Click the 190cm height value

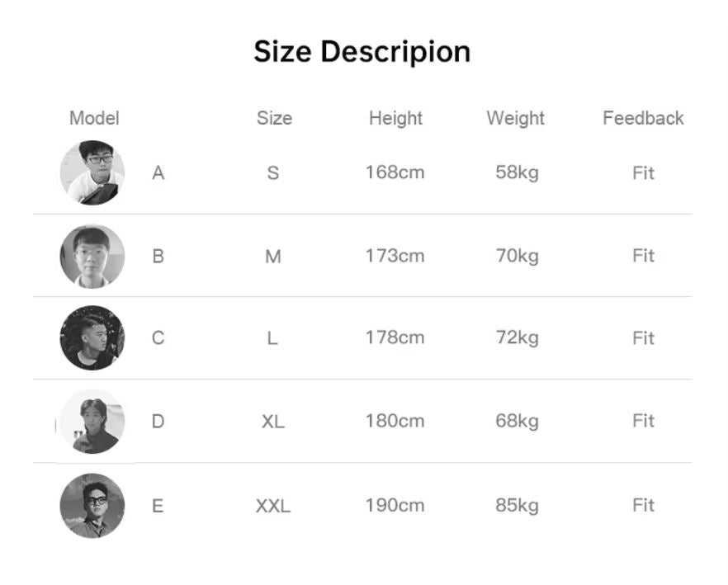tap(395, 505)
